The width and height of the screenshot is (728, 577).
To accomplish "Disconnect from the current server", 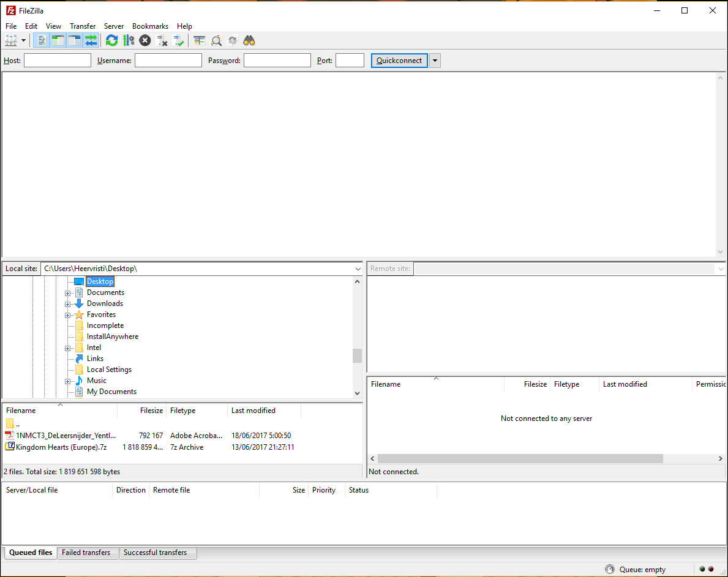I will pyautogui.click(x=162, y=41).
